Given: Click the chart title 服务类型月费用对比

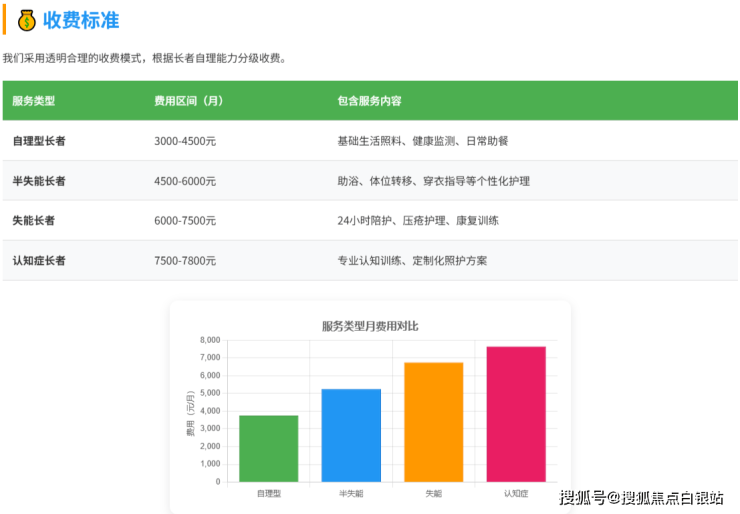Looking at the screenshot, I should [370, 326].
